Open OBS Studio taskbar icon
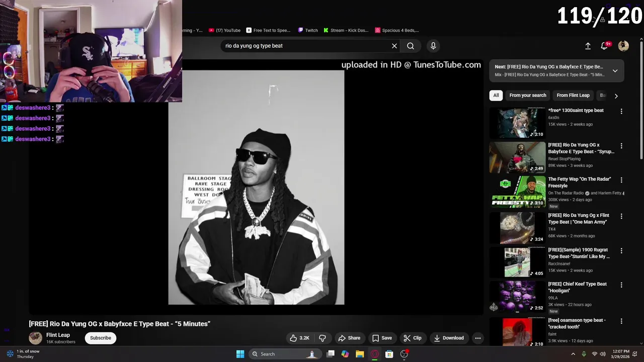 (x=404, y=354)
